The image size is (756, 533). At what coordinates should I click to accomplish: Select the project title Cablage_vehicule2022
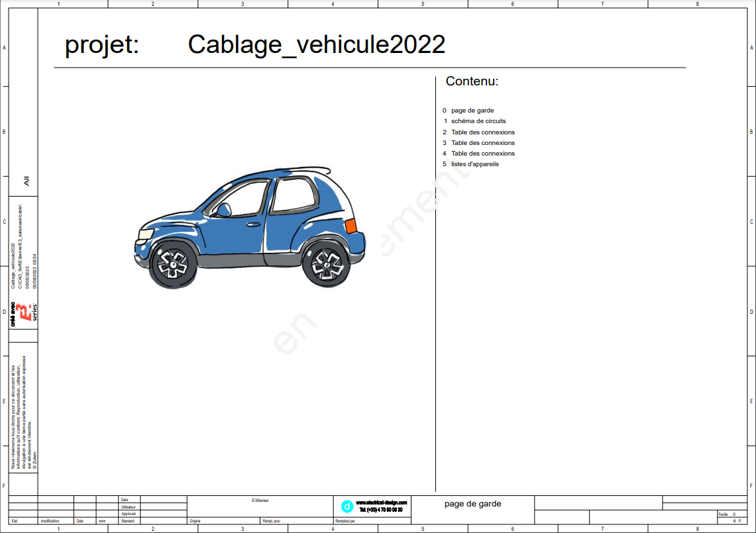(316, 45)
